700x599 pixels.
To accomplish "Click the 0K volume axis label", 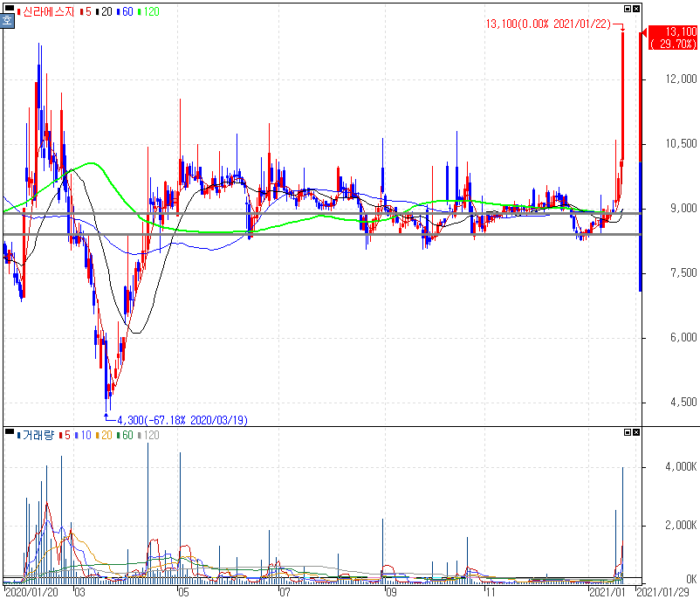I will [x=691, y=579].
